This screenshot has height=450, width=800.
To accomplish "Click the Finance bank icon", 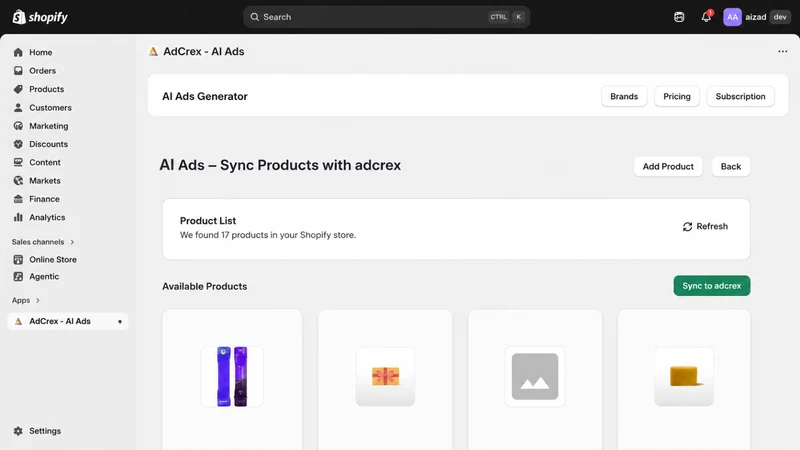I will point(18,199).
